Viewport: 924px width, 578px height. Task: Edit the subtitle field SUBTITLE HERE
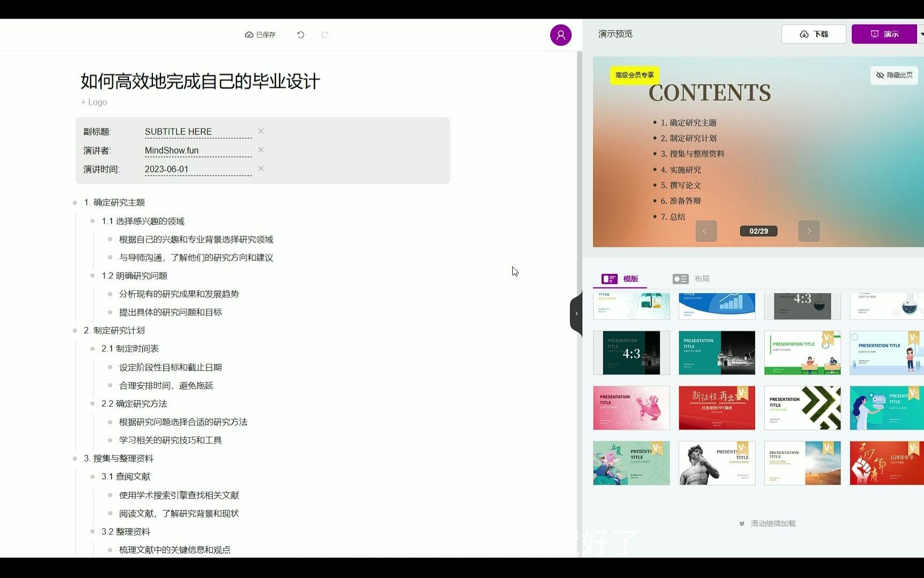click(198, 132)
